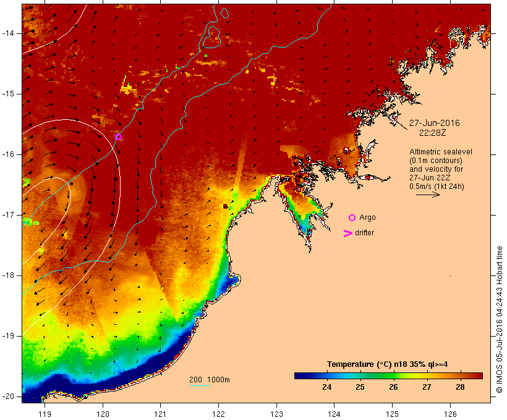Image resolution: width=507 pixels, height=420 pixels.
Task: Click the IMOS copyright timestamp text
Action: (x=499, y=320)
